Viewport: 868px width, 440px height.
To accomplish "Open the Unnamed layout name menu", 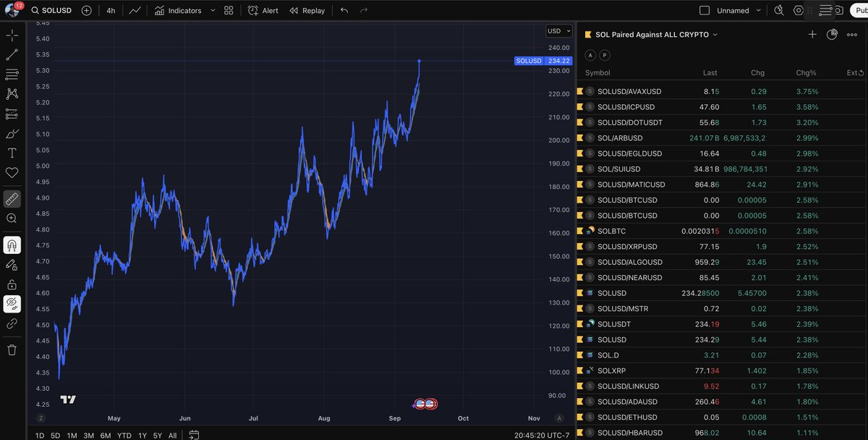I will click(733, 11).
